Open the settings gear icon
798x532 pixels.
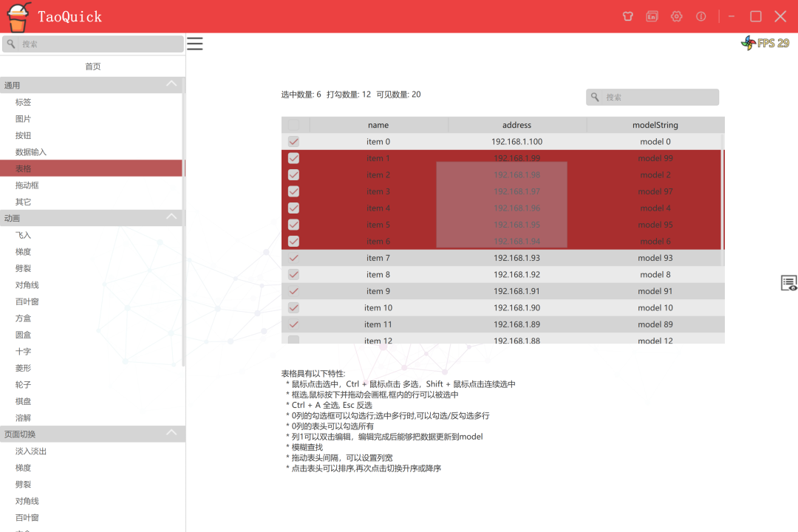tap(676, 16)
